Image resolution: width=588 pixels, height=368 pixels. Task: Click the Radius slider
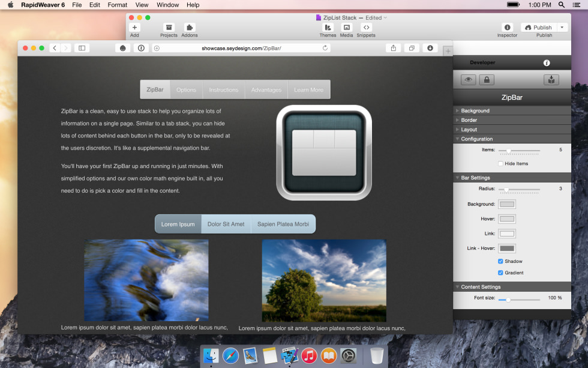(x=519, y=190)
